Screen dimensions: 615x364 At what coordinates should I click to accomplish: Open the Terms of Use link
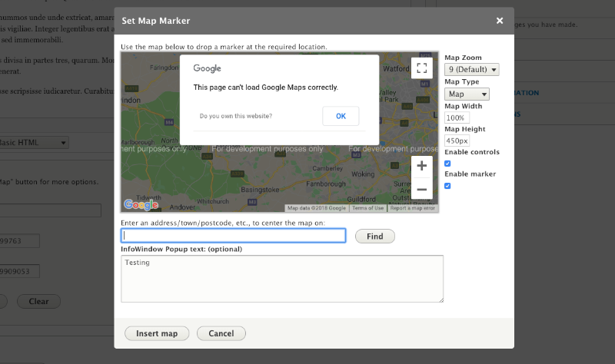coord(368,208)
